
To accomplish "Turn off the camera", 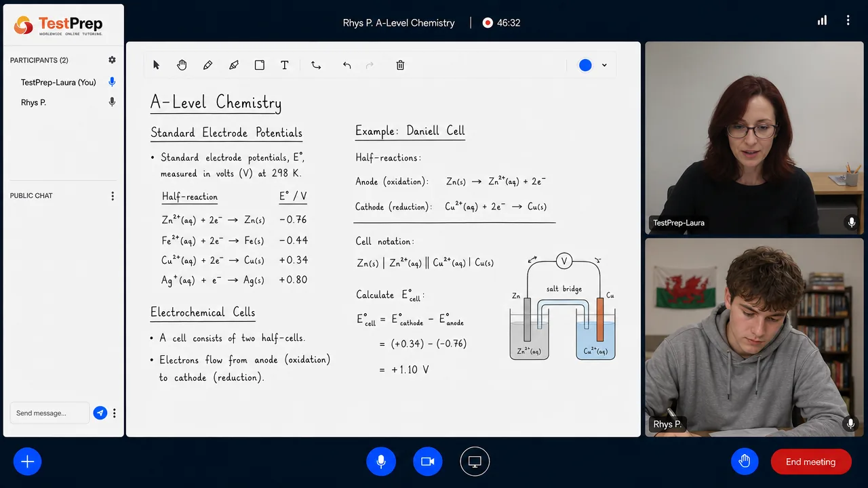I will 427,462.
